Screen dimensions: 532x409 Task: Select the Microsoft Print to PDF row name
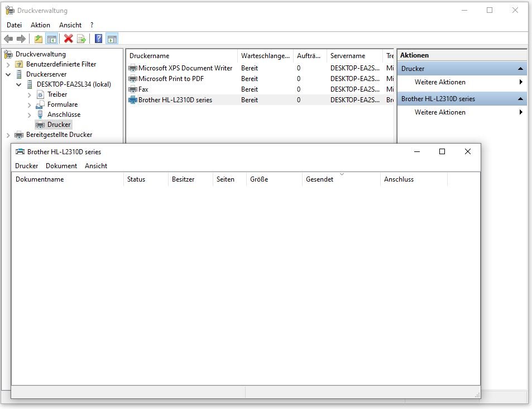point(171,79)
